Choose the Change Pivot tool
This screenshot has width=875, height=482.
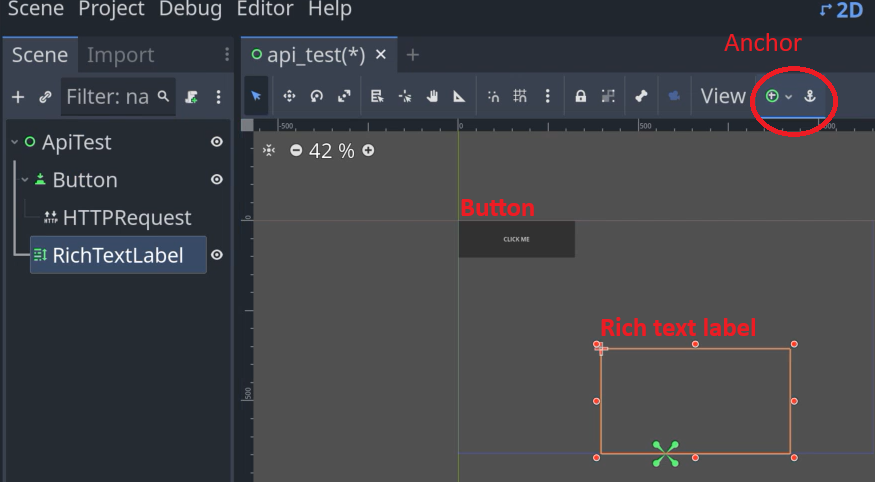click(405, 97)
